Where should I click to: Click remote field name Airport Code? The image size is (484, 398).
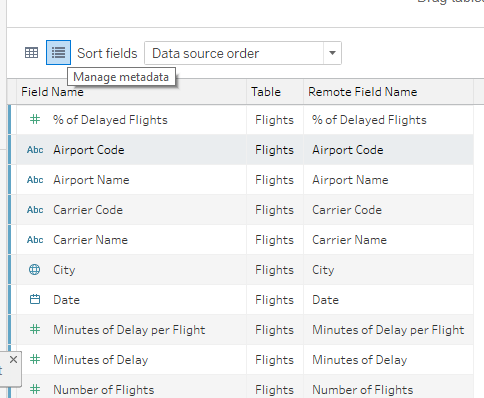click(x=348, y=150)
